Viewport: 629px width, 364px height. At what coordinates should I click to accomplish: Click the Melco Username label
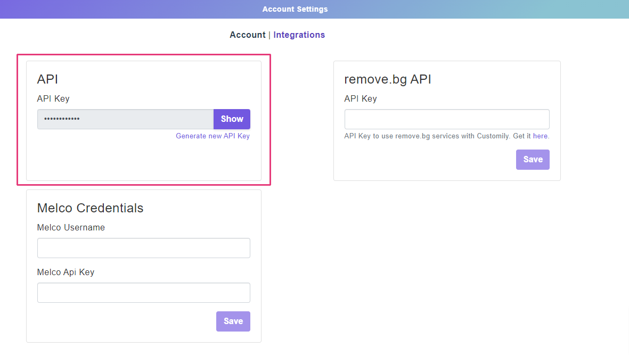[x=71, y=228]
